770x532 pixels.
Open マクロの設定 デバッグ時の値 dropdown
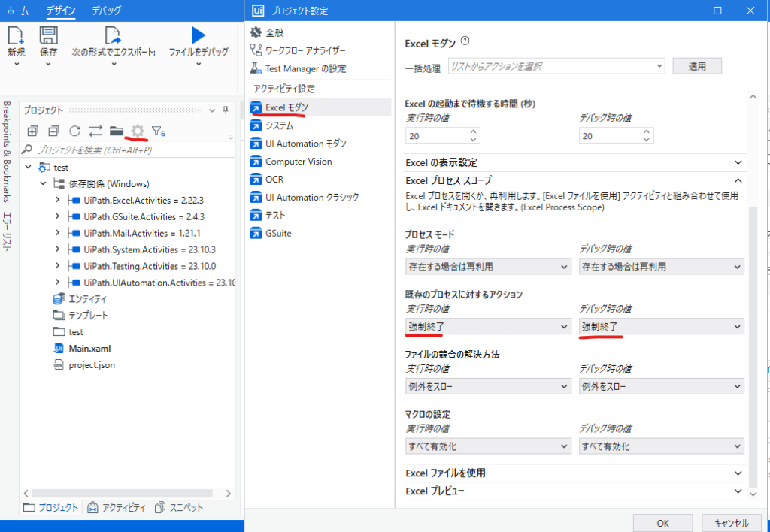pos(662,446)
